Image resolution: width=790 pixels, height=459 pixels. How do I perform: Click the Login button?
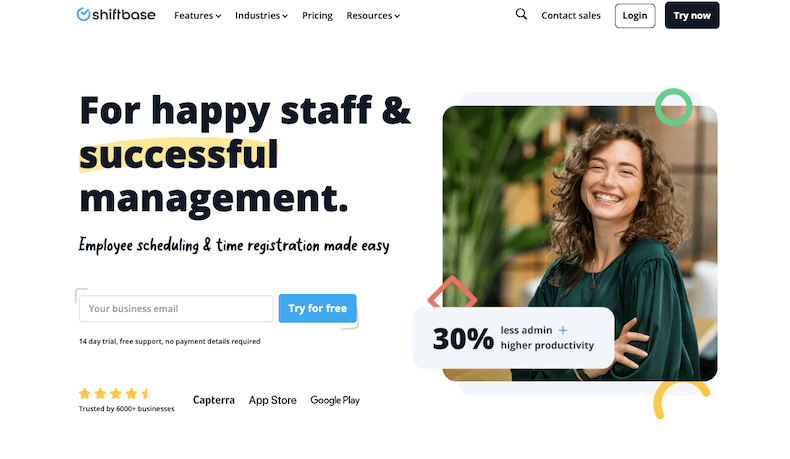pyautogui.click(x=635, y=16)
